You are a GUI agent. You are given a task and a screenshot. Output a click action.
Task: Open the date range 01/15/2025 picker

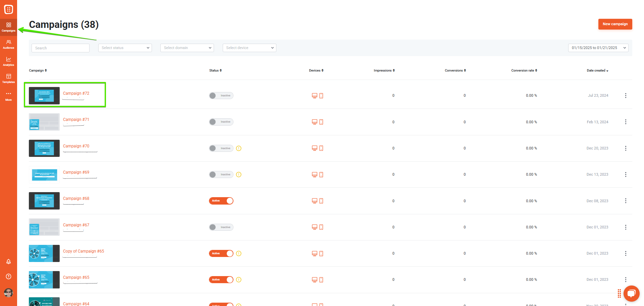point(598,48)
